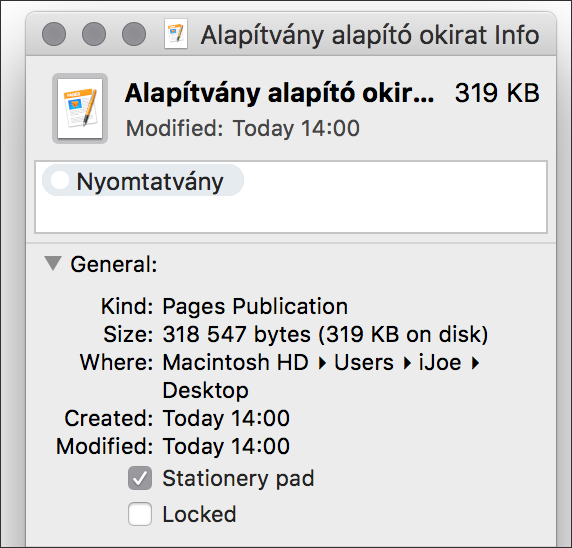Image resolution: width=572 pixels, height=548 pixels.
Task: Click the file name Alapítvány alapító okir...
Action: [x=279, y=93]
